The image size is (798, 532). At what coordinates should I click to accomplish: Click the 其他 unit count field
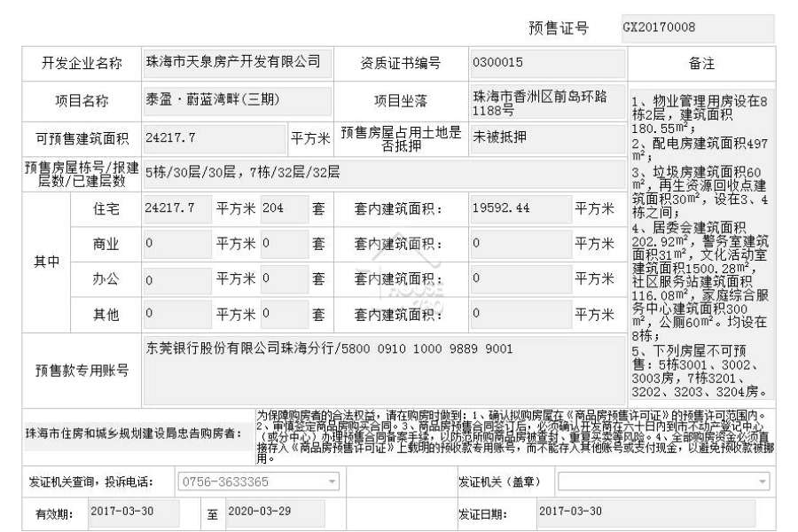click(285, 315)
